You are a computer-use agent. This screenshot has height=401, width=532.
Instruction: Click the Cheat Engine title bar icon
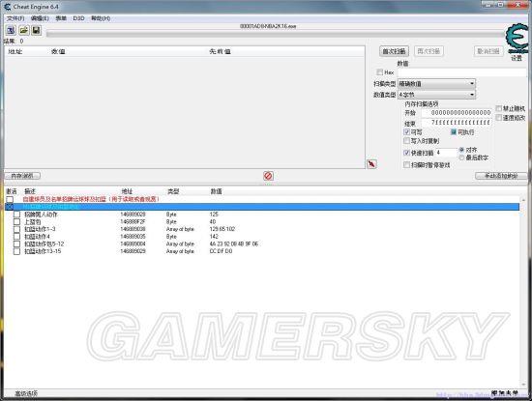click(8, 7)
